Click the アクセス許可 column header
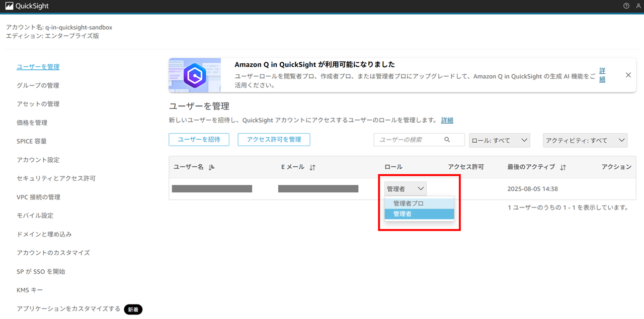The image size is (644, 319). click(466, 167)
